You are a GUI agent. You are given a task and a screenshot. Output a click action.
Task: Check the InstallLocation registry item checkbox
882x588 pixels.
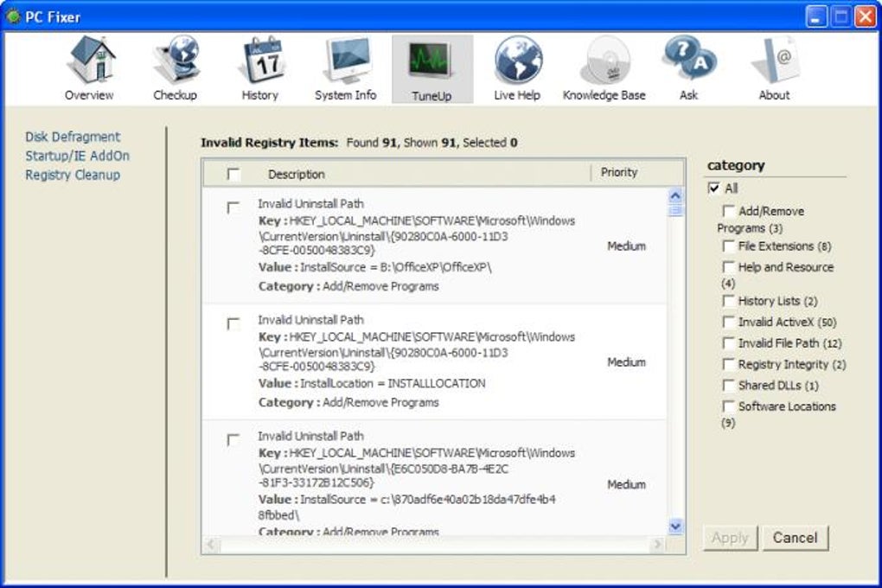click(233, 323)
